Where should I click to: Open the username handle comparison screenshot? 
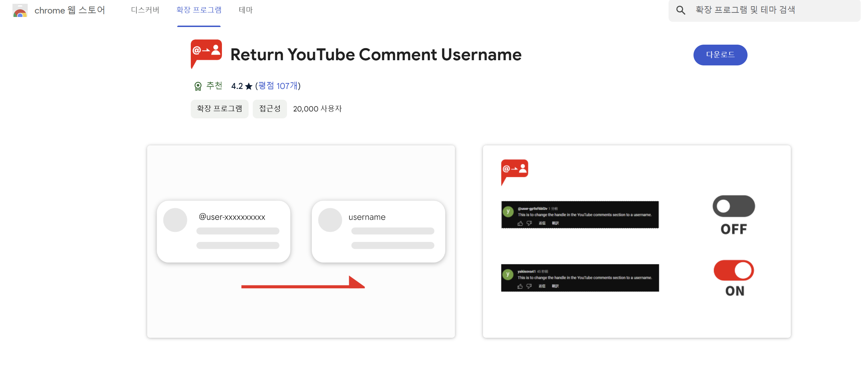[x=301, y=242]
